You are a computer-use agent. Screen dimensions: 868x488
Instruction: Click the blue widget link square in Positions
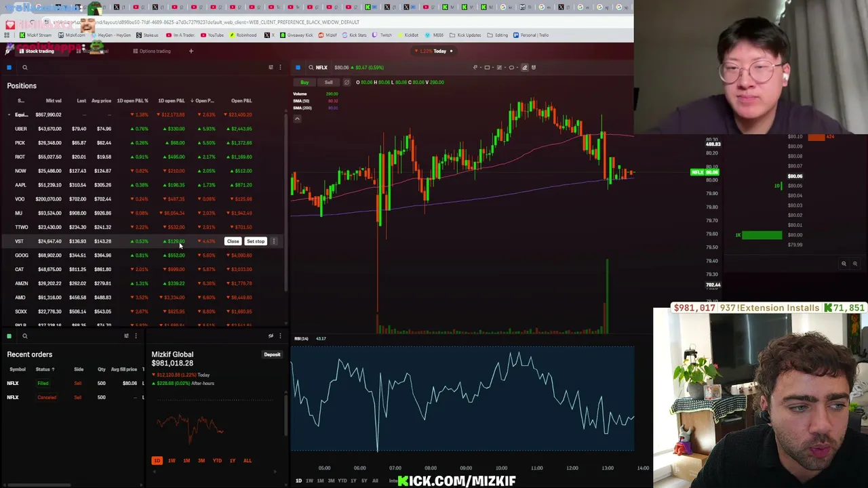[x=9, y=67]
